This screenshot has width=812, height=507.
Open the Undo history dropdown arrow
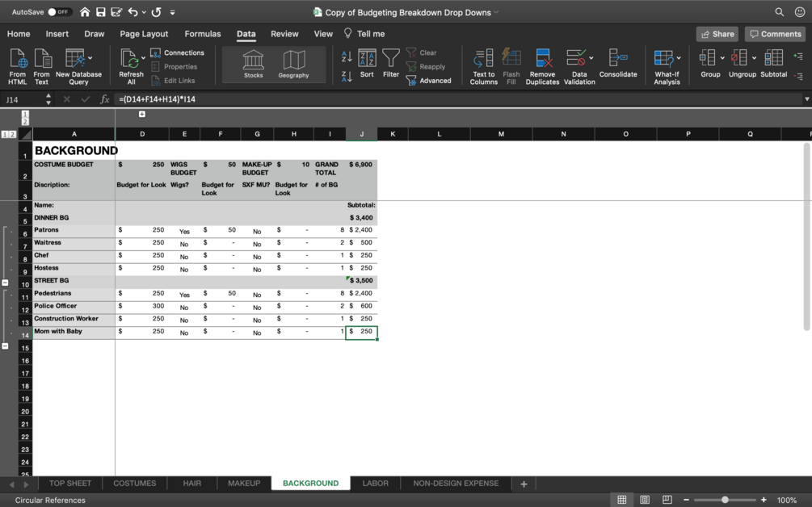[x=144, y=12]
